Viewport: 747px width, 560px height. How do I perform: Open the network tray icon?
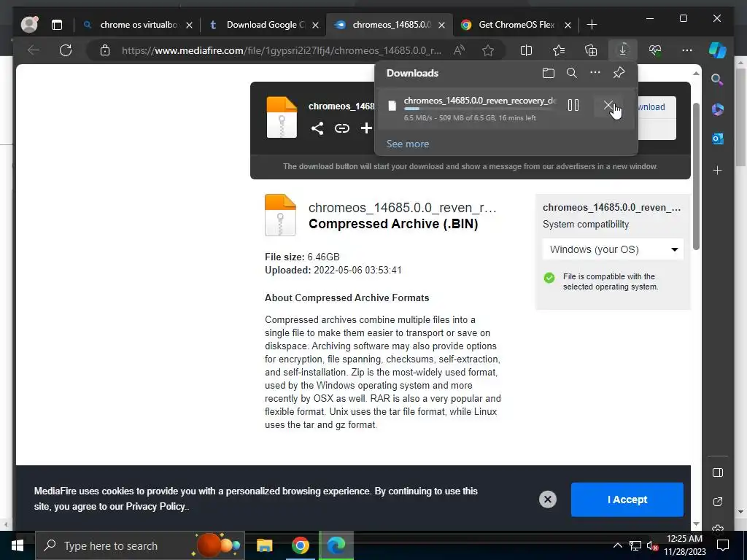tap(635, 545)
